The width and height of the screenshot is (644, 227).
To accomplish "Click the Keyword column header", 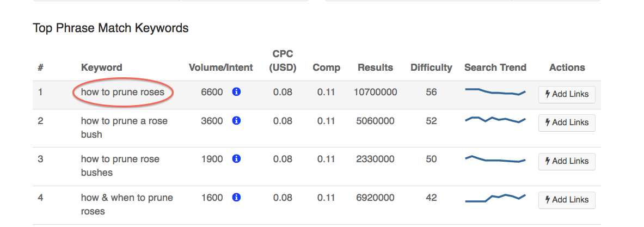I will 101,68.
